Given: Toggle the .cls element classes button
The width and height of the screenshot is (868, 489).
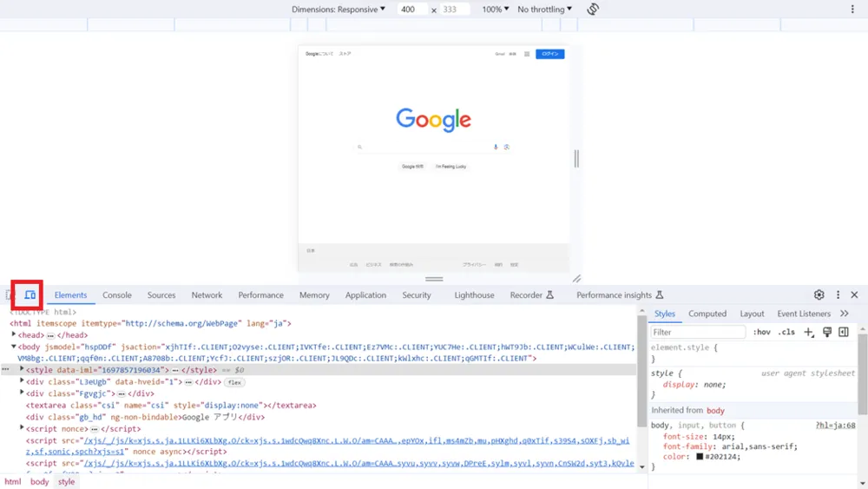Looking at the screenshot, I should [x=786, y=333].
